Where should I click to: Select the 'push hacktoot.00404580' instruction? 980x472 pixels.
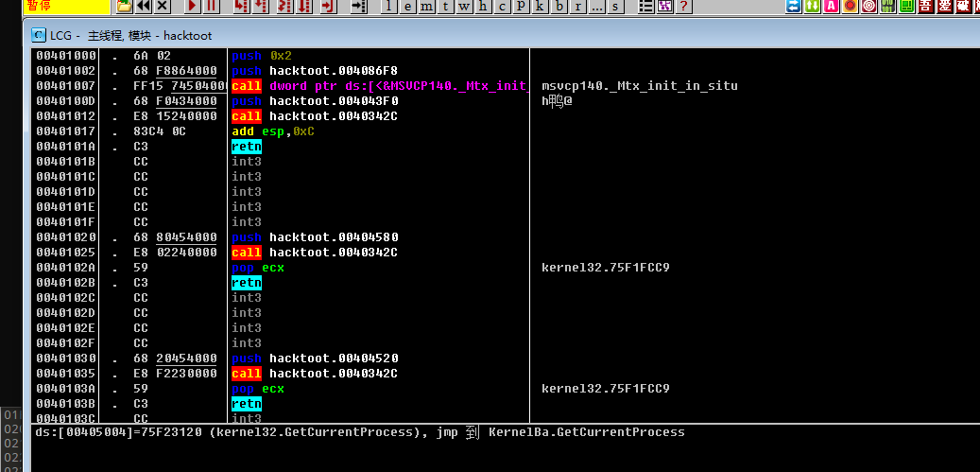tap(315, 237)
